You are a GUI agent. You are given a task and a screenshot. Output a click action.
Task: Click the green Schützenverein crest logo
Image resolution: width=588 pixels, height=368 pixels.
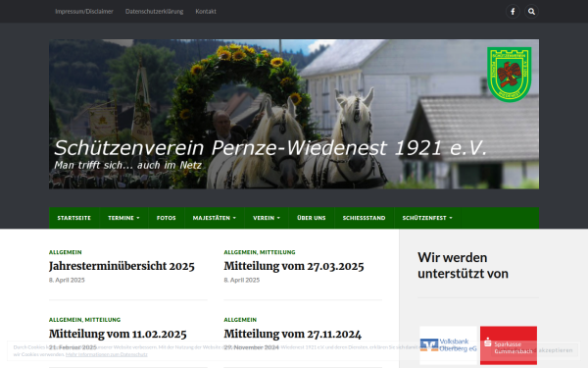click(x=509, y=75)
